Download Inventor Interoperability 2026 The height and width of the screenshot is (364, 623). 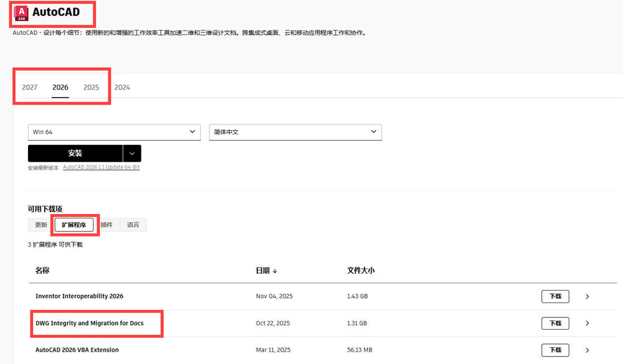click(x=555, y=297)
